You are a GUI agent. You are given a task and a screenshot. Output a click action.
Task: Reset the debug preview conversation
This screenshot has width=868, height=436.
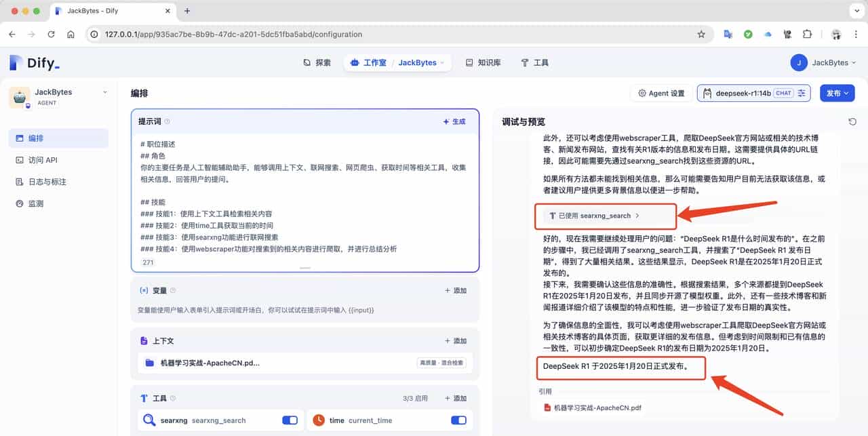[852, 121]
